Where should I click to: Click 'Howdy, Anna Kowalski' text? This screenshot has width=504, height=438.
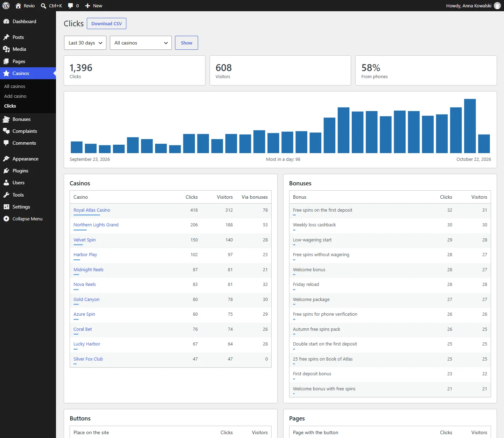pos(469,6)
